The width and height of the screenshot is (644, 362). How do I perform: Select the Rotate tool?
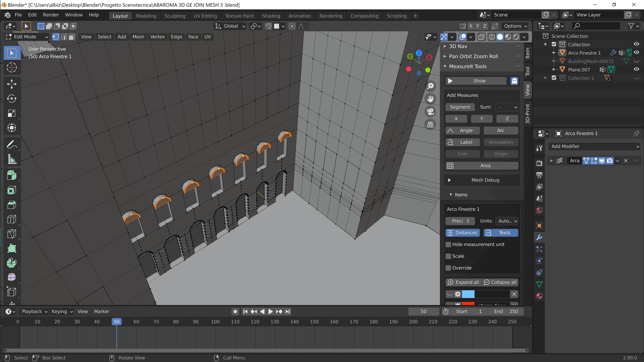[x=12, y=98]
